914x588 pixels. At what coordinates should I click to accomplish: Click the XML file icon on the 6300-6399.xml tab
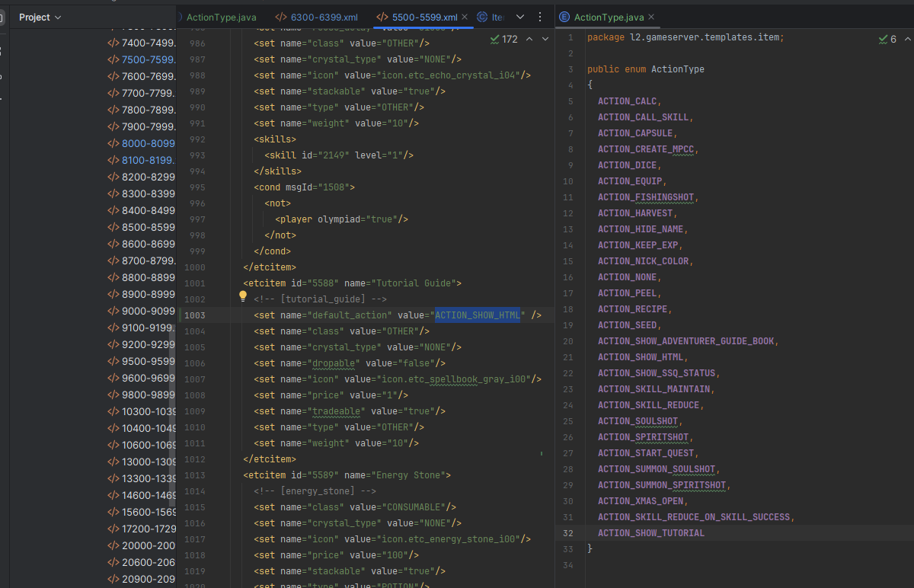tap(281, 17)
